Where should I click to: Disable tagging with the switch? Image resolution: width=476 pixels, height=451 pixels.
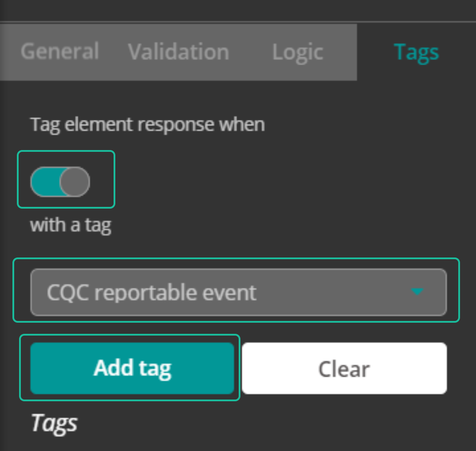tap(60, 182)
